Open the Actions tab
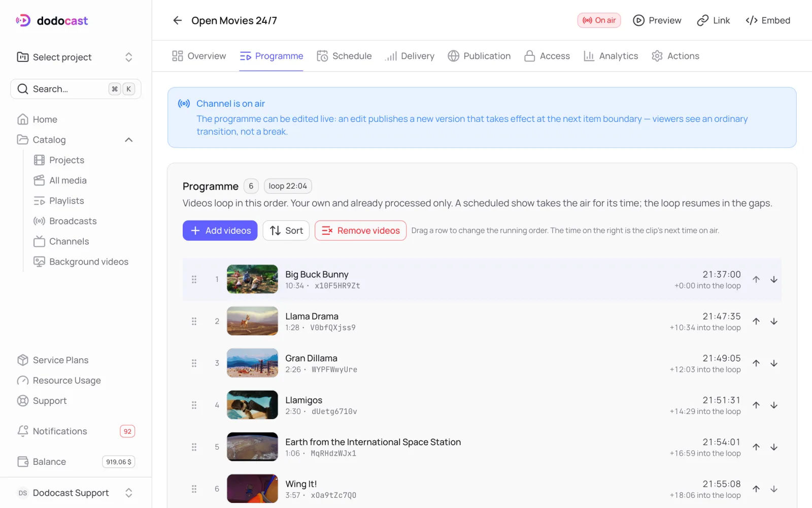This screenshot has height=508, width=812. 675,56
